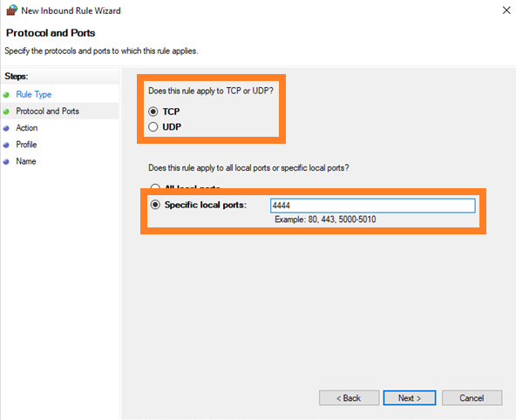Select the Specific local ports radio button
516x420 pixels.
(155, 205)
